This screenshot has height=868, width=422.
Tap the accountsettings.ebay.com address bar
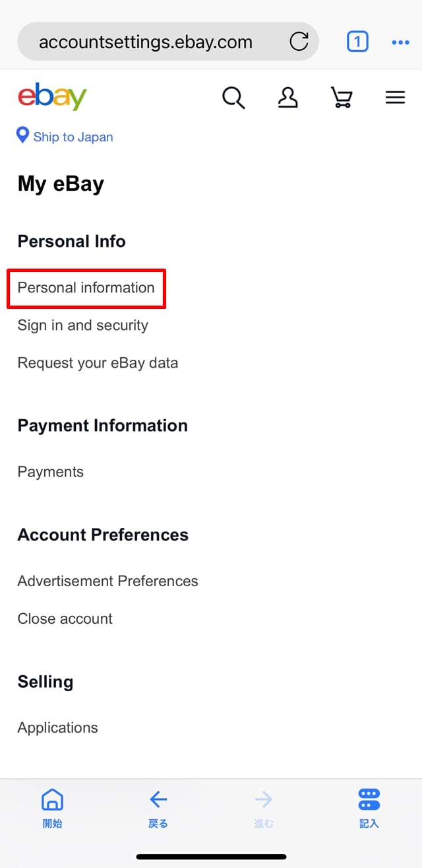pos(146,42)
